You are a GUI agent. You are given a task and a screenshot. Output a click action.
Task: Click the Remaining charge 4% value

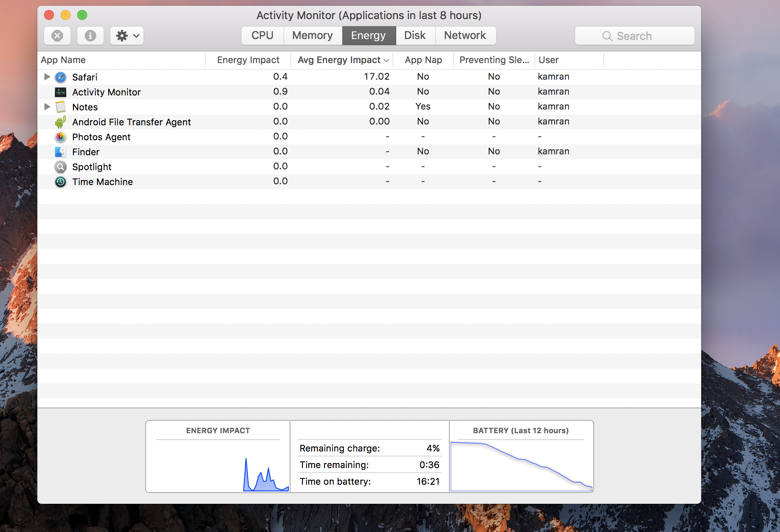pyautogui.click(x=433, y=448)
